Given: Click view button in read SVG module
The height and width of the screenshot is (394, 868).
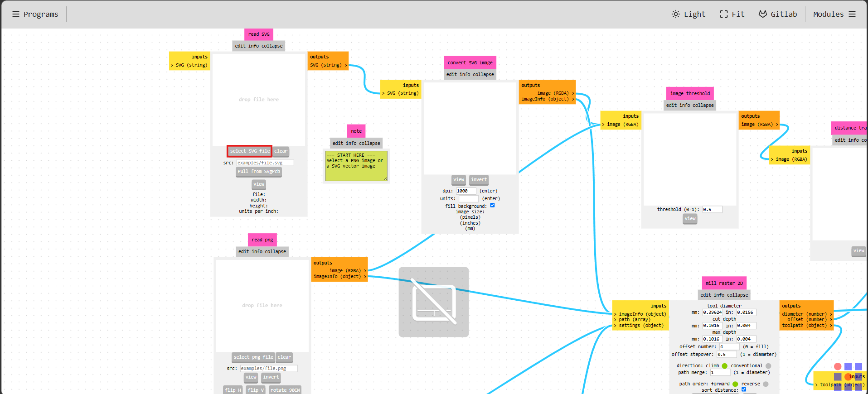Looking at the screenshot, I should click(259, 184).
